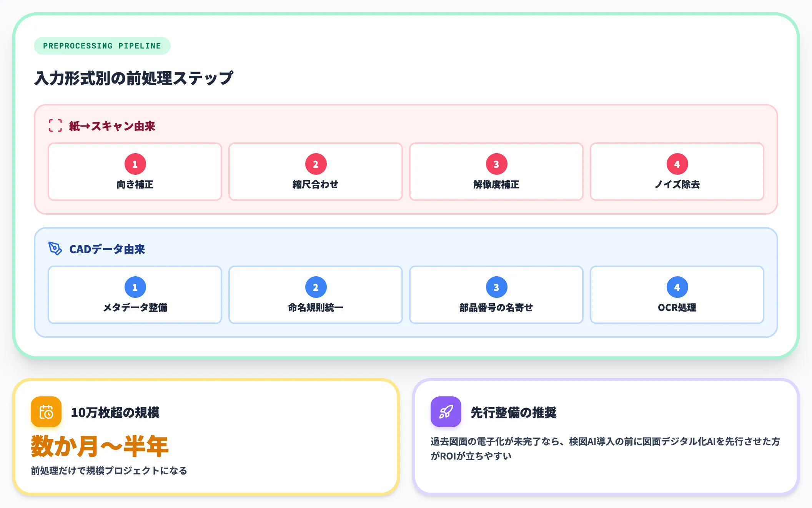Viewport: 812px width, 508px height.
Task: Click the purple rocket icon
Action: 446,412
